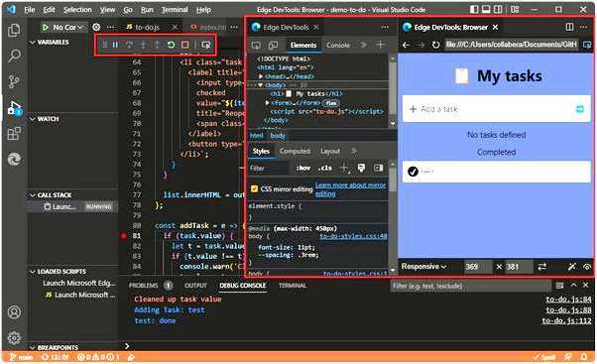
Task: Open Extensions view in activity bar
Action: coord(14,134)
